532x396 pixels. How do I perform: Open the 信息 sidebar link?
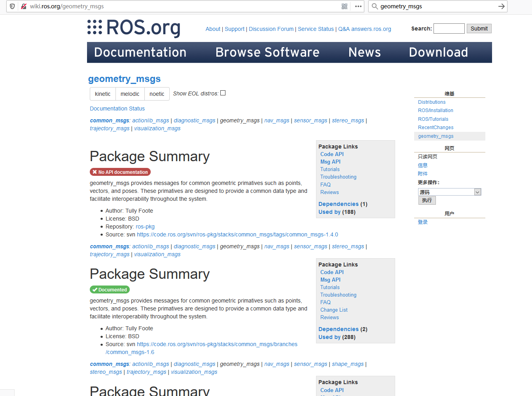tap(423, 166)
